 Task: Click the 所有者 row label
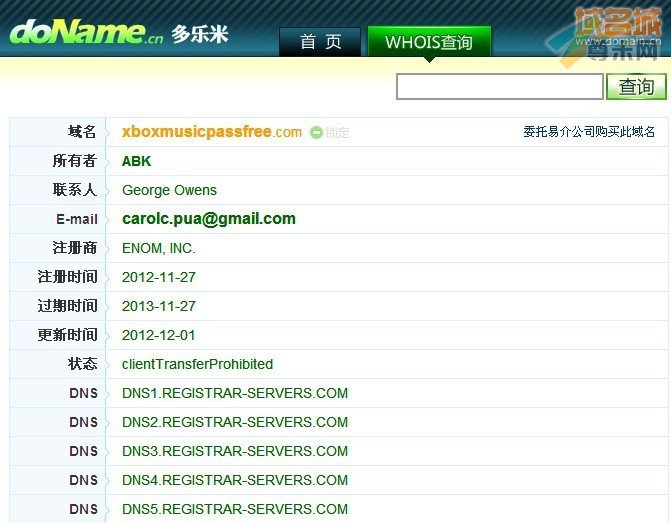[x=74, y=161]
